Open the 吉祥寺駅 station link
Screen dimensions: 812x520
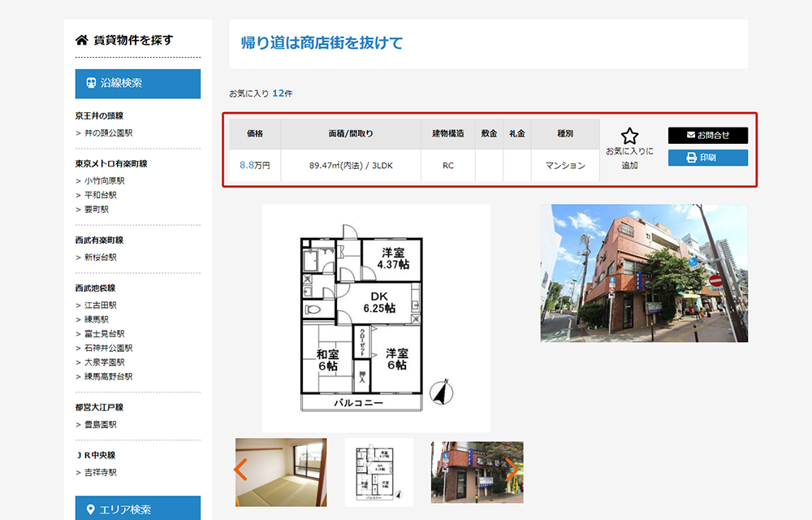[x=101, y=472]
